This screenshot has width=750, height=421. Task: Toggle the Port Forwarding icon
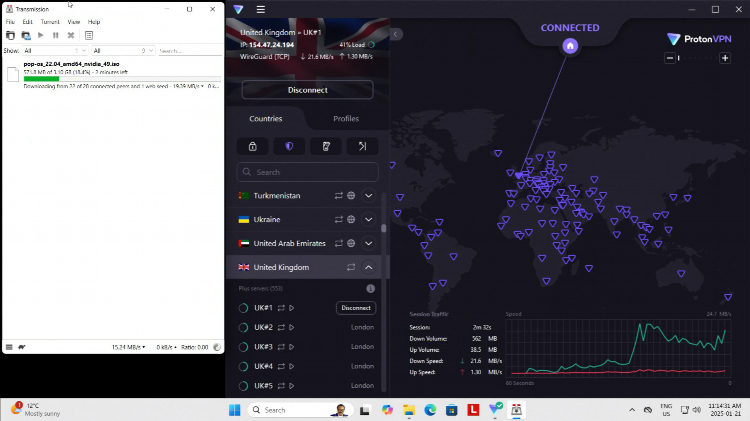(362, 146)
